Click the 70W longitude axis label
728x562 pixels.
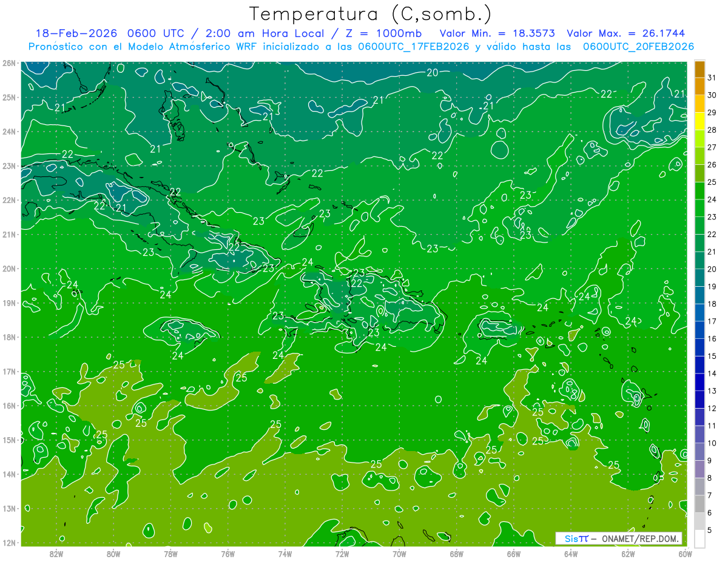pyautogui.click(x=399, y=553)
